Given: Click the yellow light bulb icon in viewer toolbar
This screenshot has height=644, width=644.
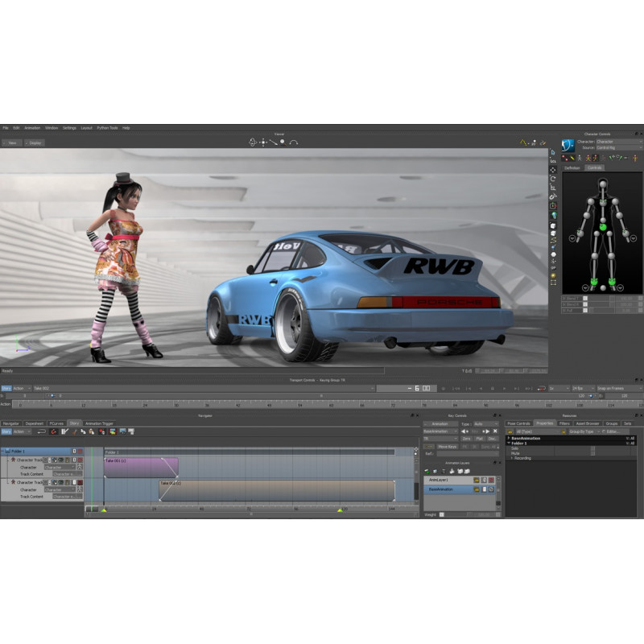Looking at the screenshot, I should (x=553, y=275).
